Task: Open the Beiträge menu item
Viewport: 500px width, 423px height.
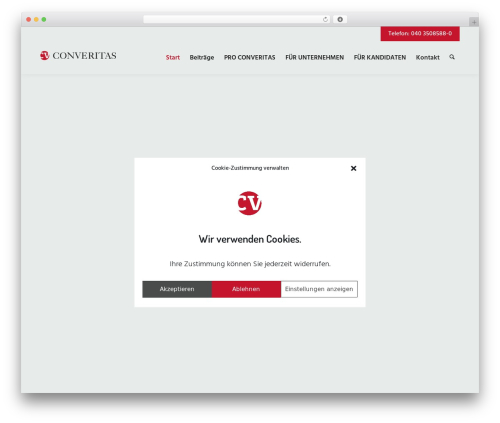Action: pos(202,57)
